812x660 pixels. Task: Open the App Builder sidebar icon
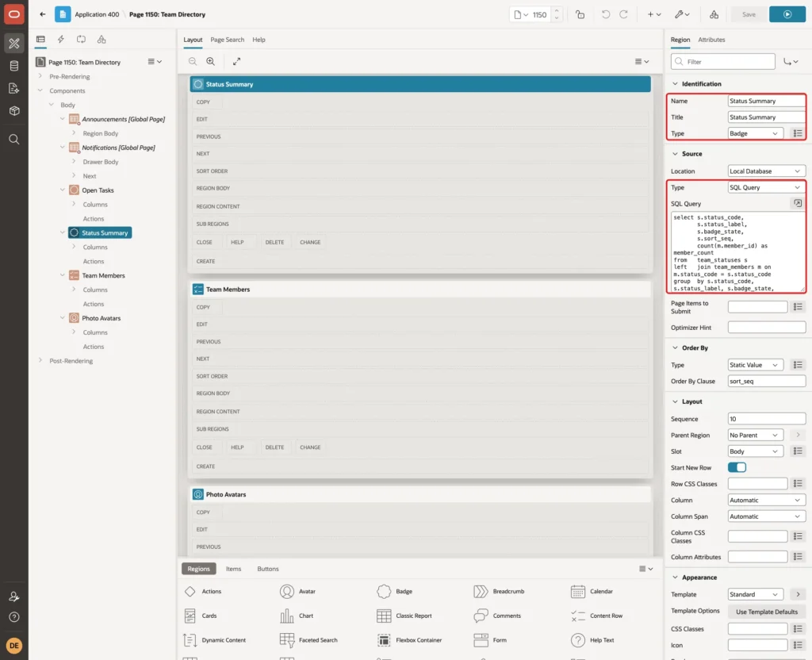(14, 44)
